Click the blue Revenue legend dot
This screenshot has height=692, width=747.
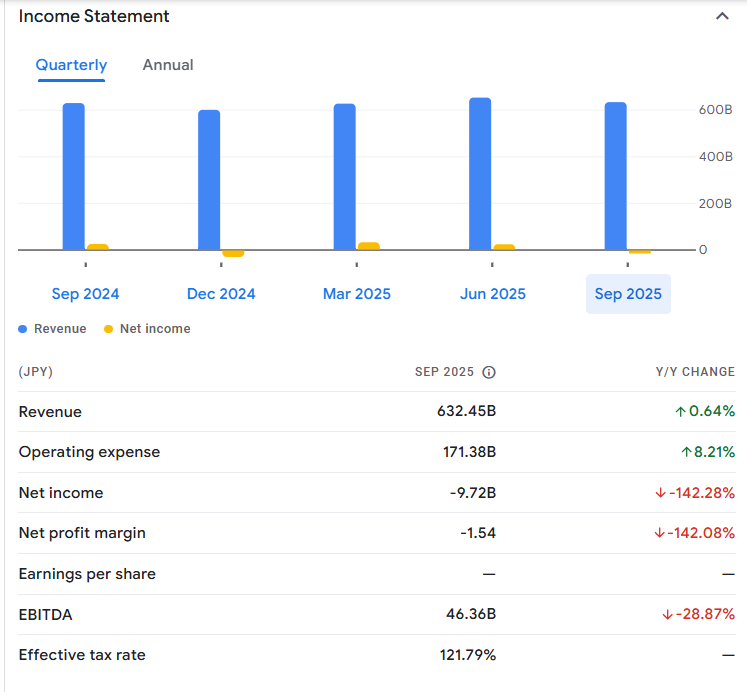[x=23, y=329]
